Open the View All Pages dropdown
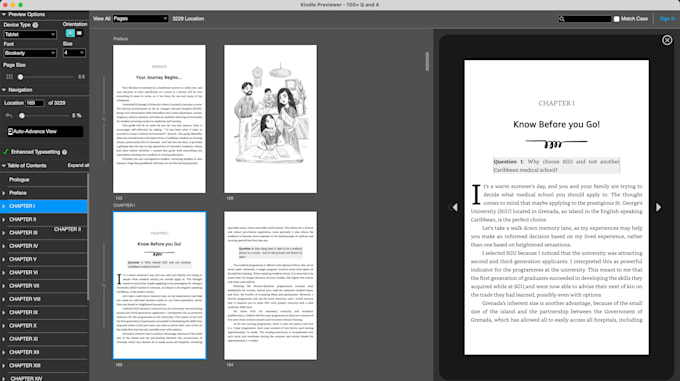The width and height of the screenshot is (680, 381). (140, 19)
